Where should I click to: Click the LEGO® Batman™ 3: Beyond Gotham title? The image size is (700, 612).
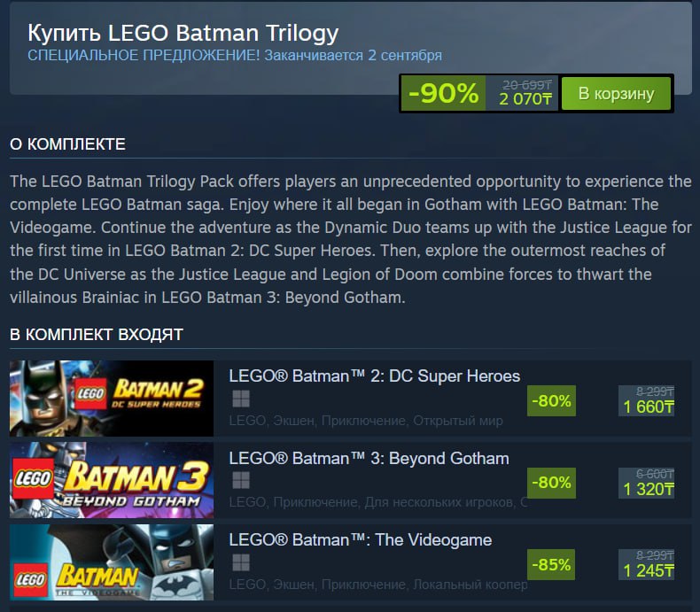[369, 458]
